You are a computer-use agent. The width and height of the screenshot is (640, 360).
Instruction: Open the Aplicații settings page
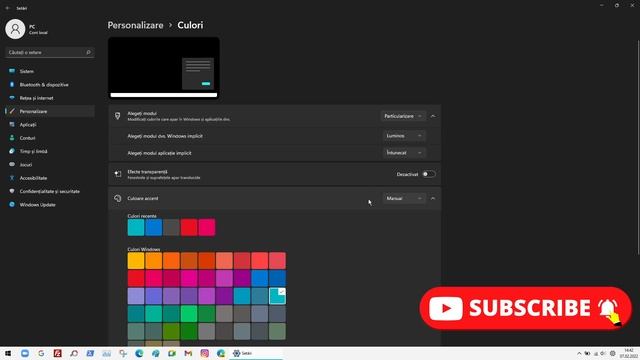coord(50,124)
